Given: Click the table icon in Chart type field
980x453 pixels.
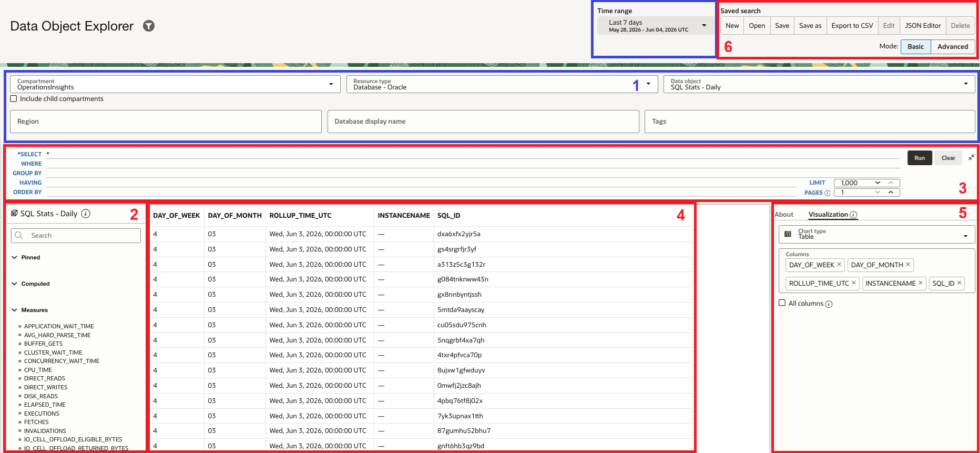Looking at the screenshot, I should [788, 234].
